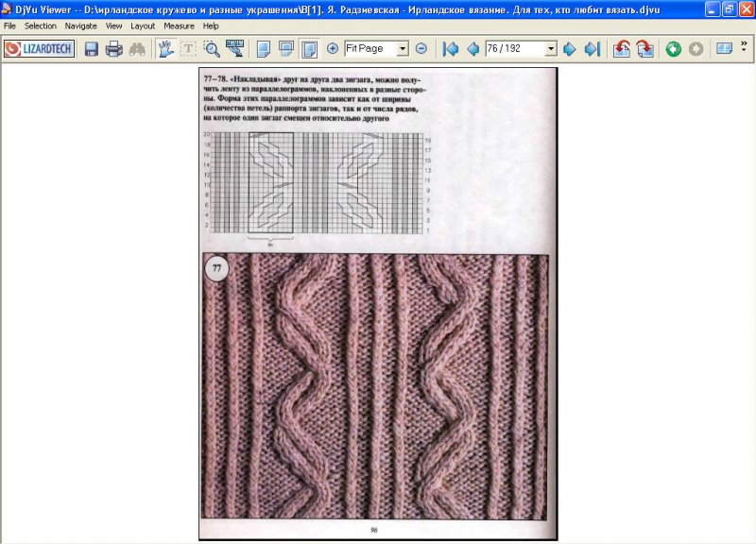Open the File menu

click(x=9, y=26)
